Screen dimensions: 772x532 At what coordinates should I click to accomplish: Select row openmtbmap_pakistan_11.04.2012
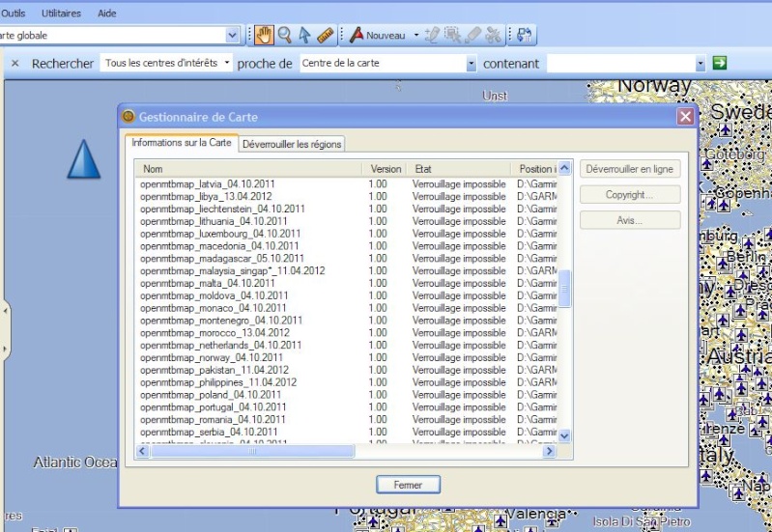pyautogui.click(x=347, y=370)
